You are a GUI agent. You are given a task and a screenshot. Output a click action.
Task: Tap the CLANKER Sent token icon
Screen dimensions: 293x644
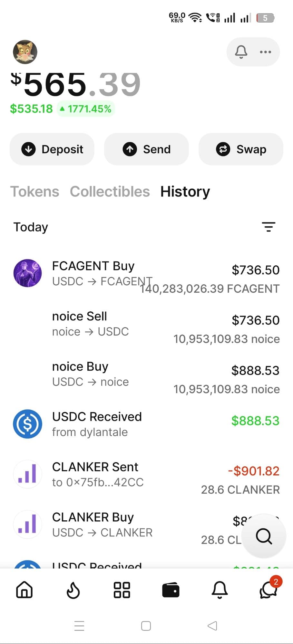click(28, 474)
